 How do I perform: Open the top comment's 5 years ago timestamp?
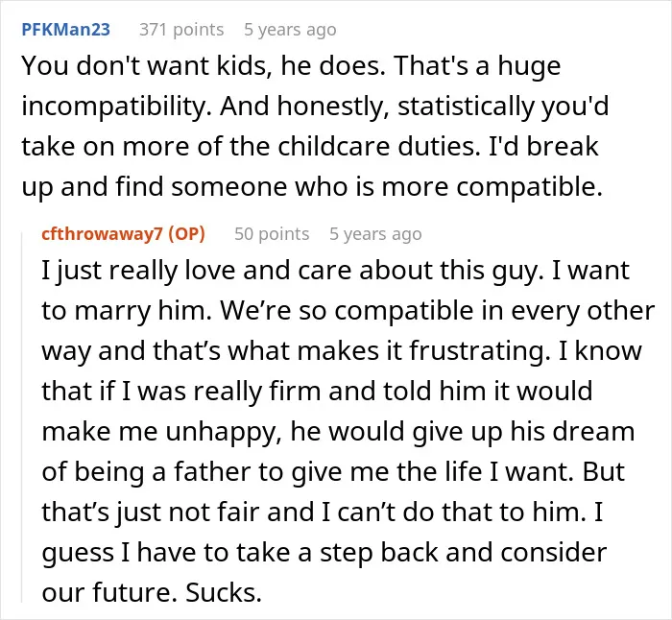click(290, 30)
